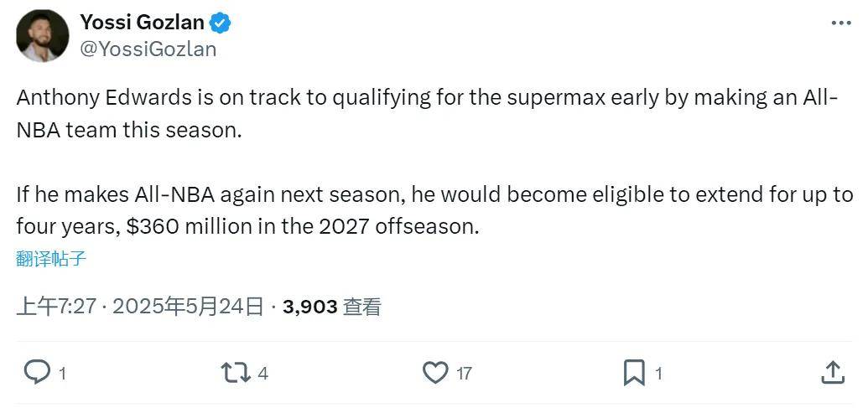Click the $360 million extension paragraph

434,210
